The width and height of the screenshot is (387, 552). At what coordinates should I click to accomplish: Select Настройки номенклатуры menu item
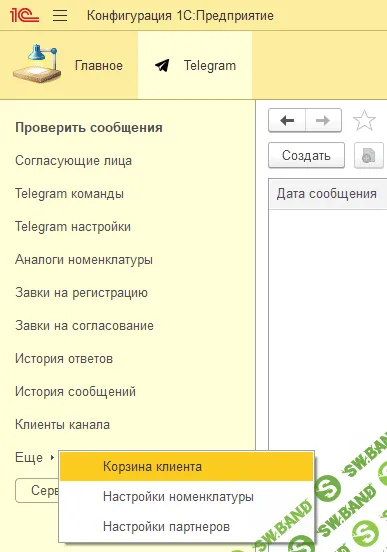pos(187,496)
